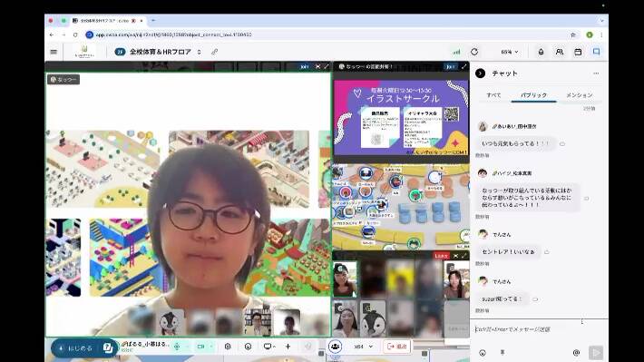Click the pin icon below the chat input

point(502,353)
